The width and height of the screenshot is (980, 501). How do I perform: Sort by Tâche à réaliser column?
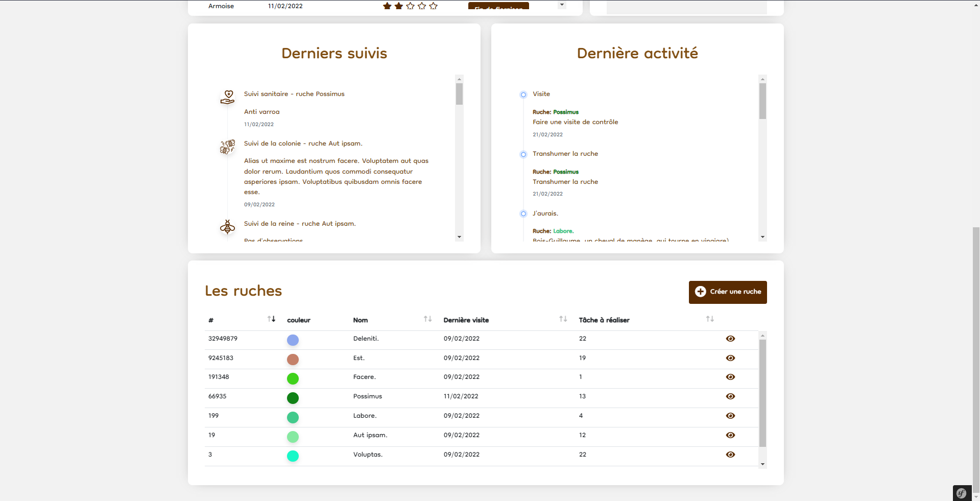(709, 319)
